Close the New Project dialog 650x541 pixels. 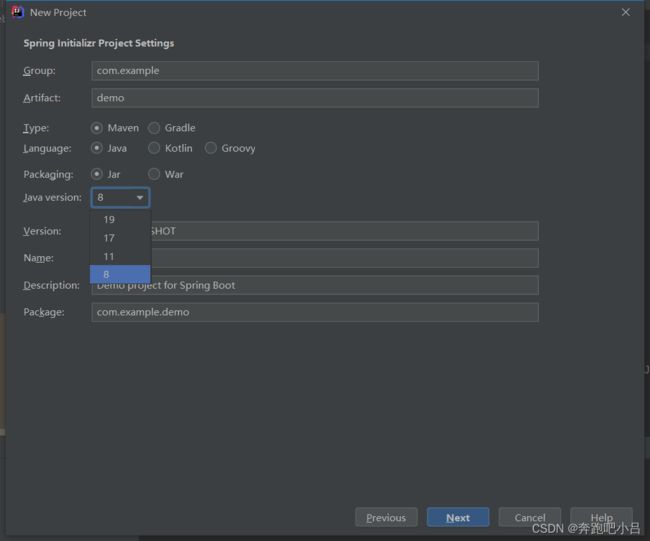tap(626, 12)
